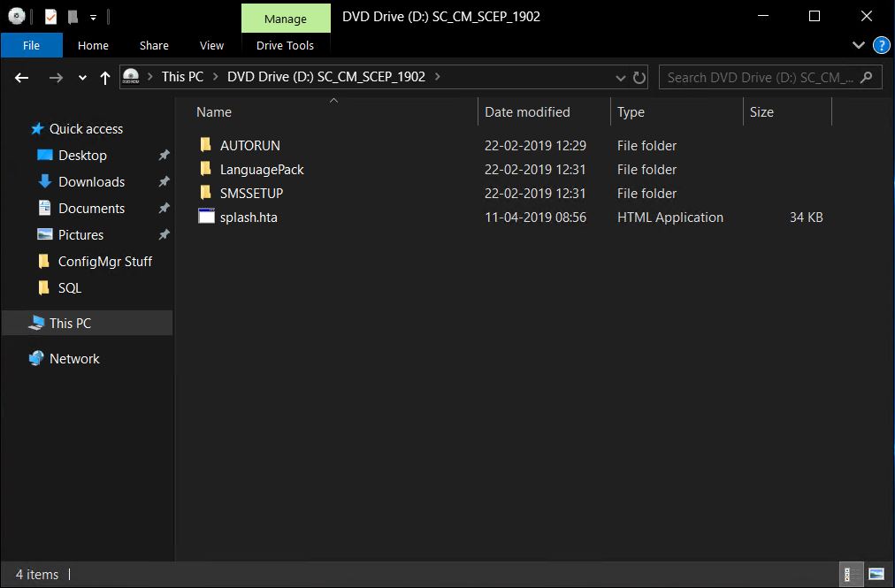
Task: Click This PC in the address breadcrumb
Action: tap(182, 77)
